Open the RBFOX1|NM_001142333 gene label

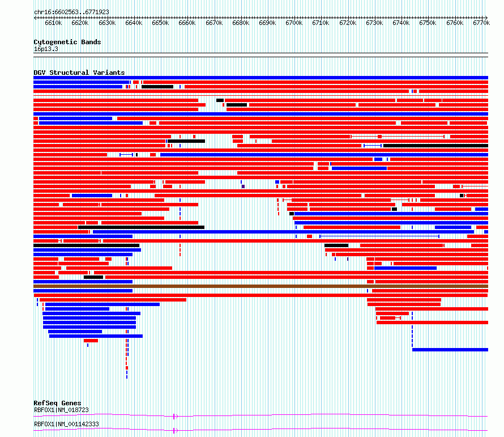(x=66, y=424)
